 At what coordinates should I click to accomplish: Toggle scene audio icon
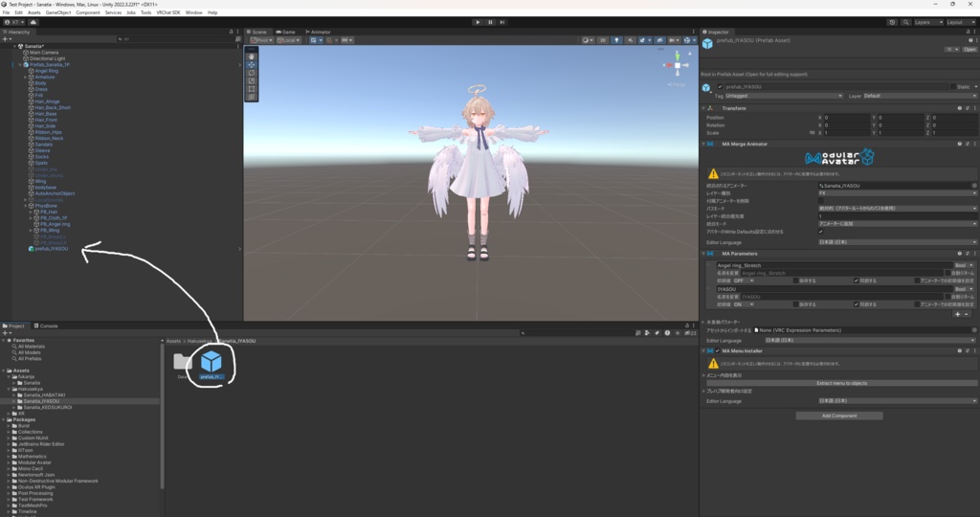(x=630, y=40)
